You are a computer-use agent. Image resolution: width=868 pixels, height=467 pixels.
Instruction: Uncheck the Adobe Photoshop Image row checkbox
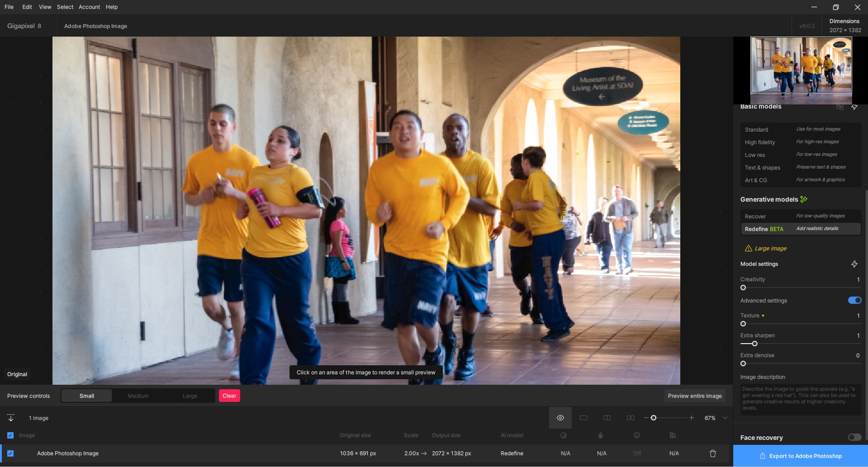tap(10, 453)
